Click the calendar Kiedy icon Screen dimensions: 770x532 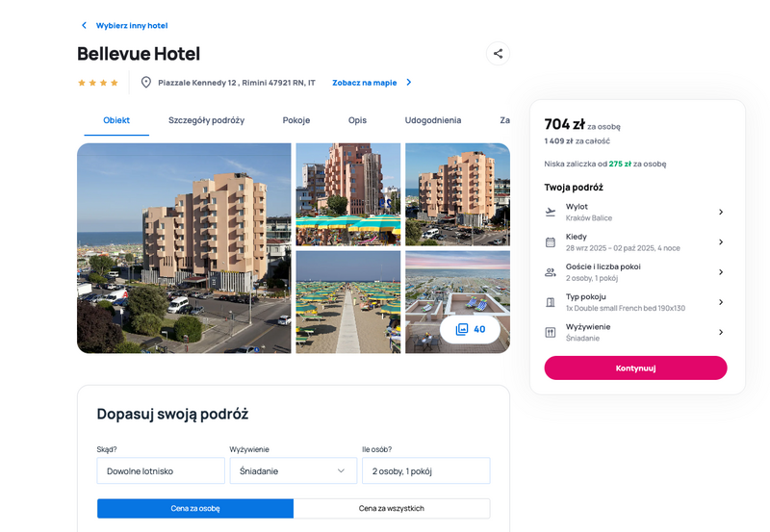(551, 242)
